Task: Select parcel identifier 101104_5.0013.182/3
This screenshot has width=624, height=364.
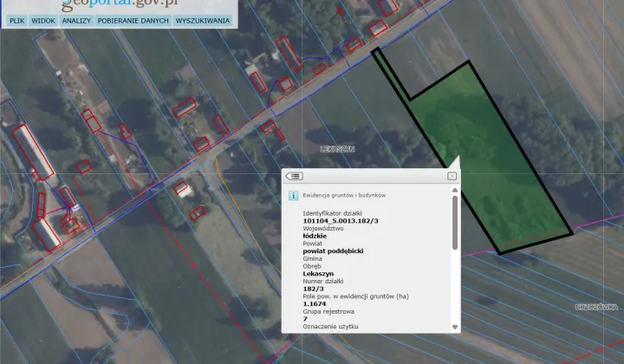Action: (341, 221)
